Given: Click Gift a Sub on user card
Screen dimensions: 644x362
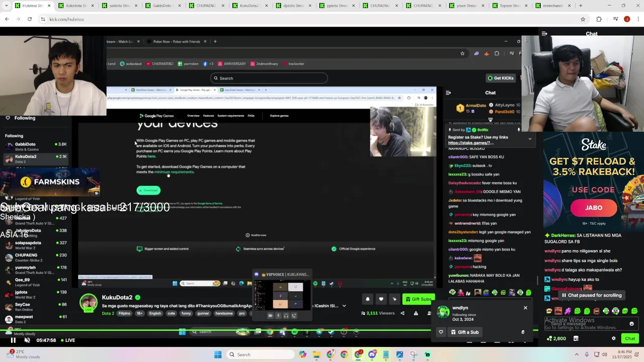Looking at the screenshot, I should coord(464,332).
